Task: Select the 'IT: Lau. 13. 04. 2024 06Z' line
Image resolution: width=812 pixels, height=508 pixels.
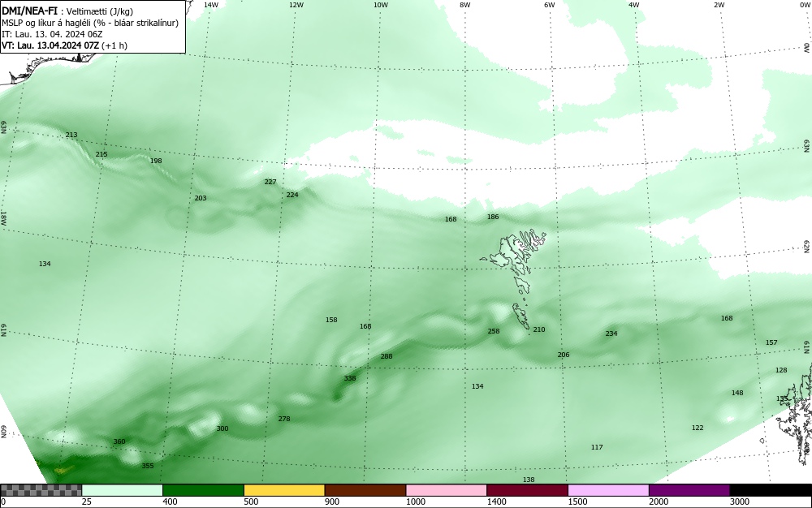Action: pyautogui.click(x=52, y=34)
